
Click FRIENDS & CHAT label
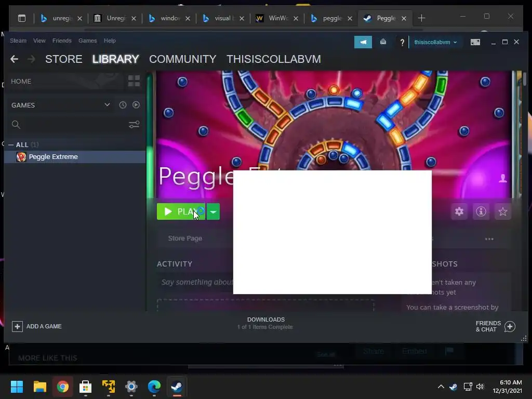[488, 326]
